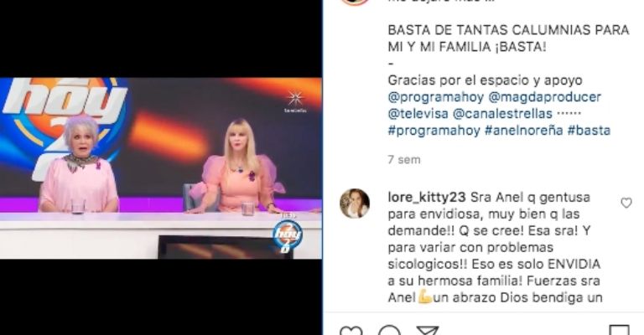Save the post with the bookmark icon
This screenshot has height=335, width=644.
pos(619,330)
